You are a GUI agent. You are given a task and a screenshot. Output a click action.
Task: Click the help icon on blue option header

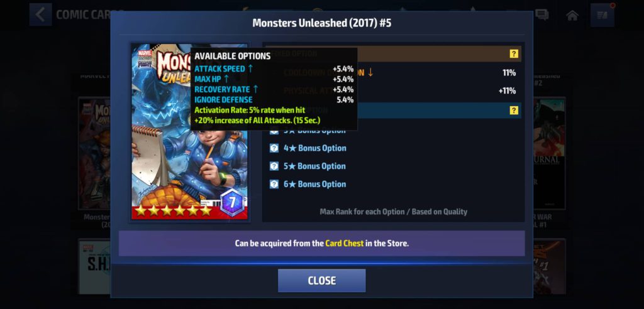tap(514, 111)
